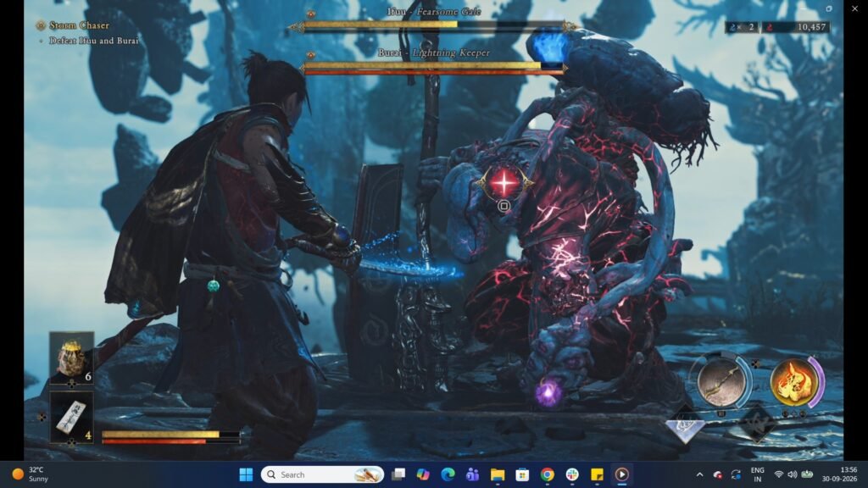Image resolution: width=868 pixels, height=488 pixels.
Task: Switch the ENG IN input language
Action: pos(757,474)
